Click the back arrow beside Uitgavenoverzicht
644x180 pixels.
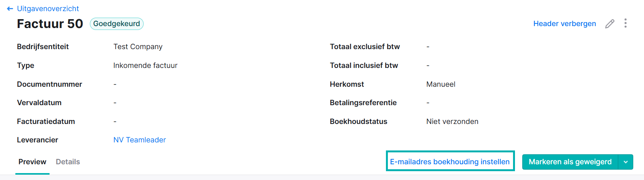point(10,8)
